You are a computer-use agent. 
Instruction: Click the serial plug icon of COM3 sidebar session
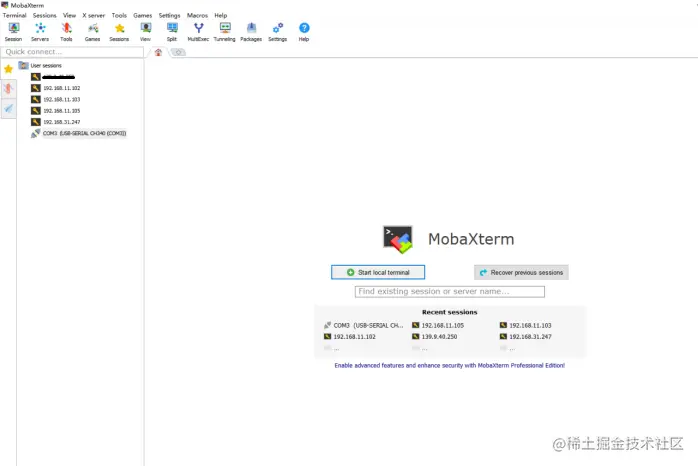(x=36, y=134)
